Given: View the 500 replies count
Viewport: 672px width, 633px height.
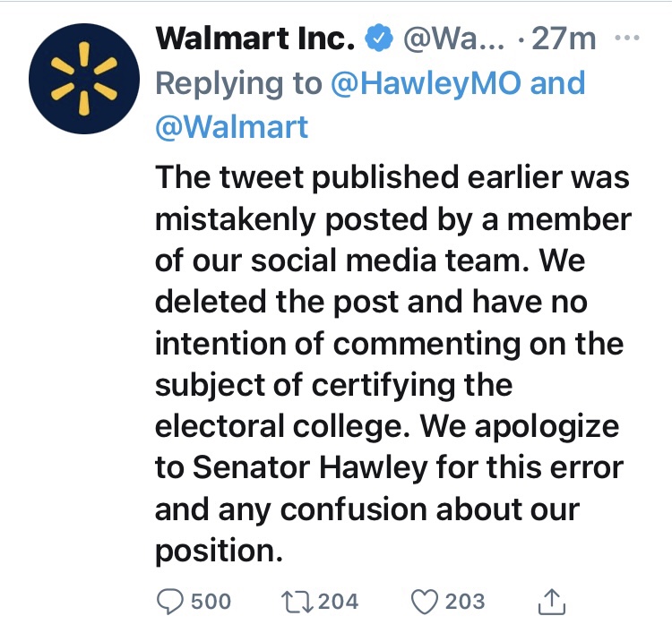Looking at the screenshot, I should [211, 601].
